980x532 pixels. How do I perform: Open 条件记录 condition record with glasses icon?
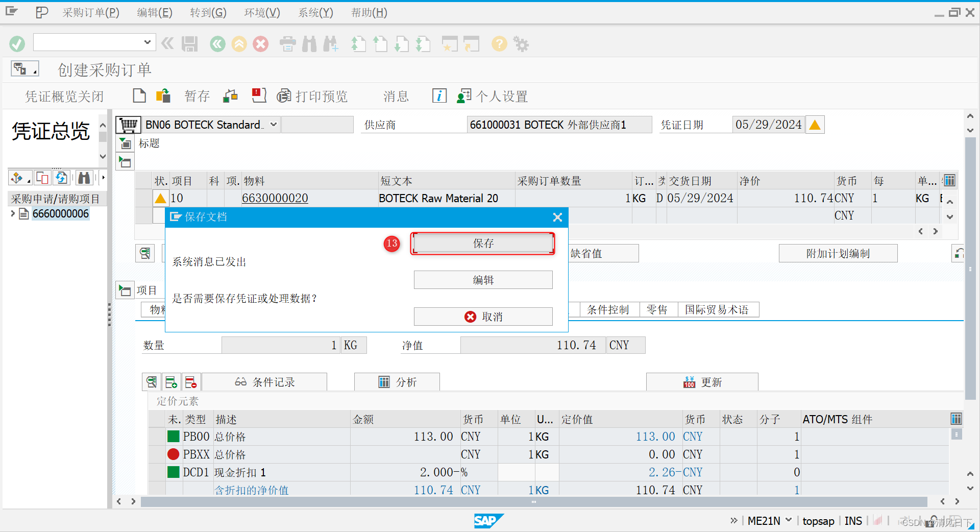coord(264,381)
